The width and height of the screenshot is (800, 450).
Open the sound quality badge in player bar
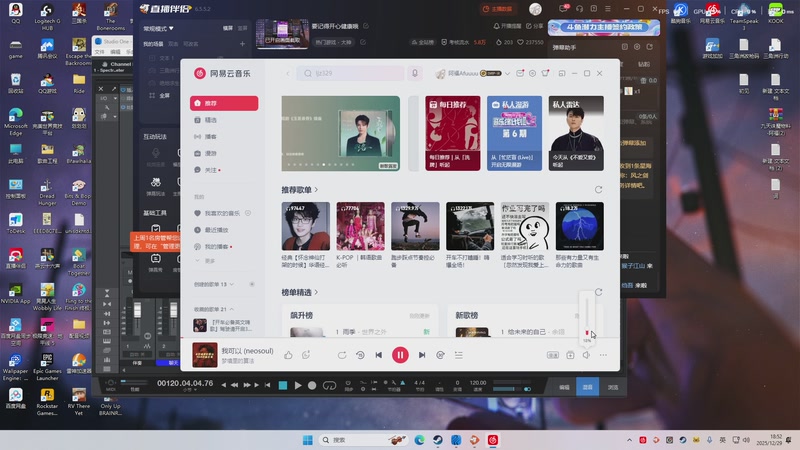pos(553,355)
